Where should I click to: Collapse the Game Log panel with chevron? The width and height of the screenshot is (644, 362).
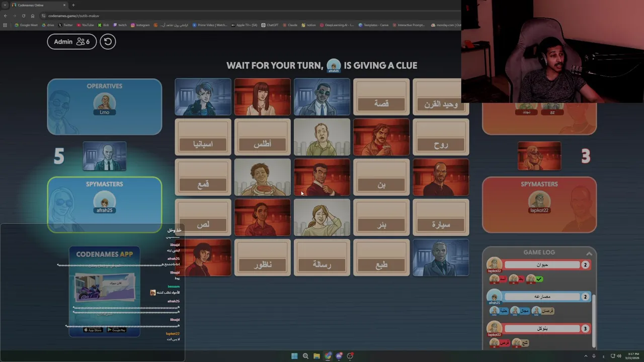tap(589, 253)
